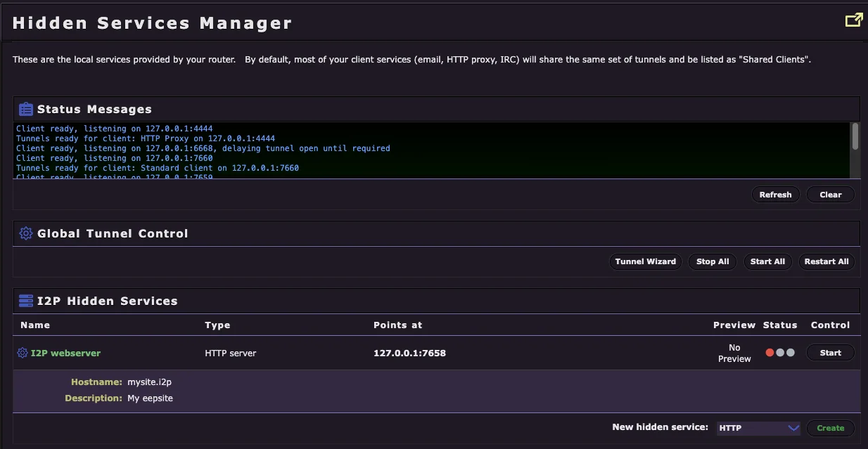Click the red status indicator for I2P webserver
The width and height of the screenshot is (868, 449).
(769, 352)
